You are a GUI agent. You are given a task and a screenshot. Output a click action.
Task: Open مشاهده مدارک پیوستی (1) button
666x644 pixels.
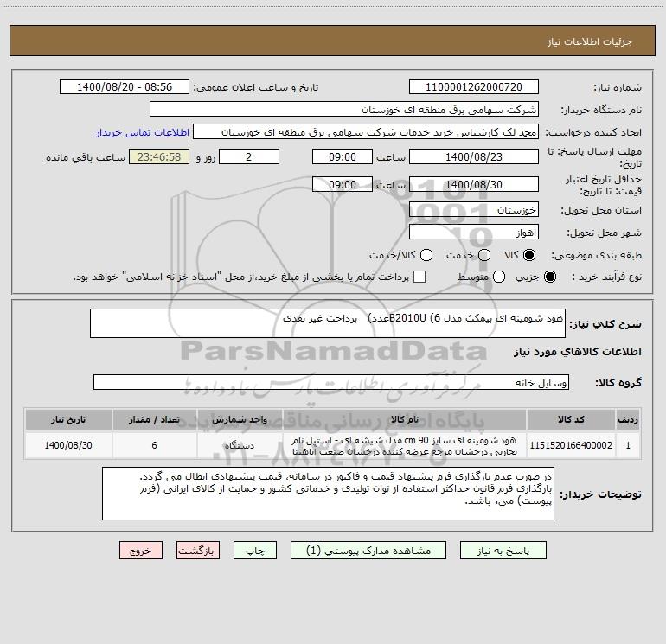(x=368, y=550)
